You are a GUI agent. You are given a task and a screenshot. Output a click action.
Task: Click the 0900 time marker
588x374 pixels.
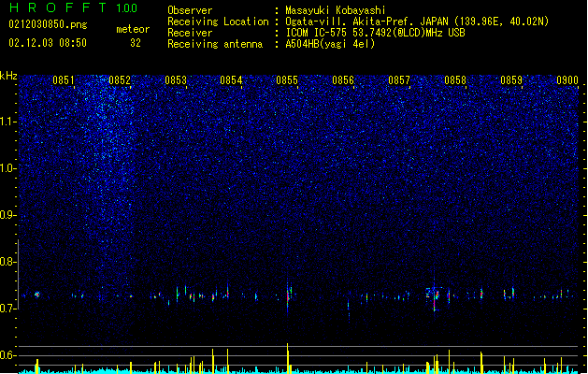(x=567, y=80)
